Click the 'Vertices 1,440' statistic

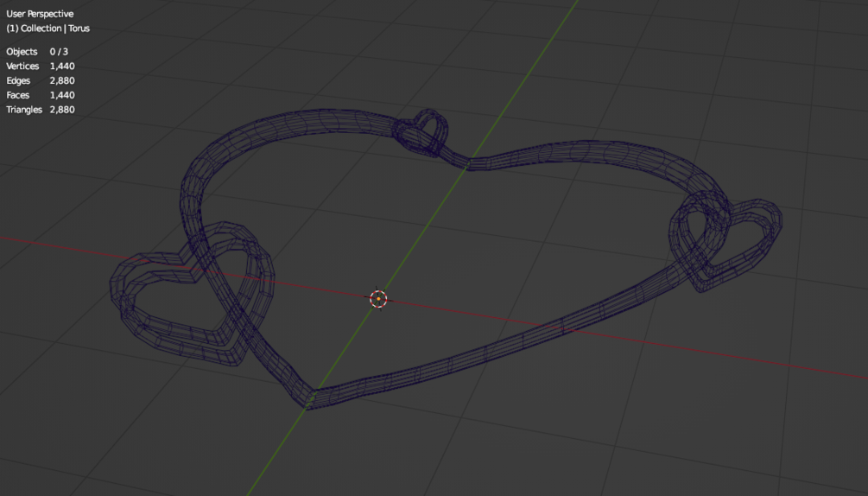point(41,66)
